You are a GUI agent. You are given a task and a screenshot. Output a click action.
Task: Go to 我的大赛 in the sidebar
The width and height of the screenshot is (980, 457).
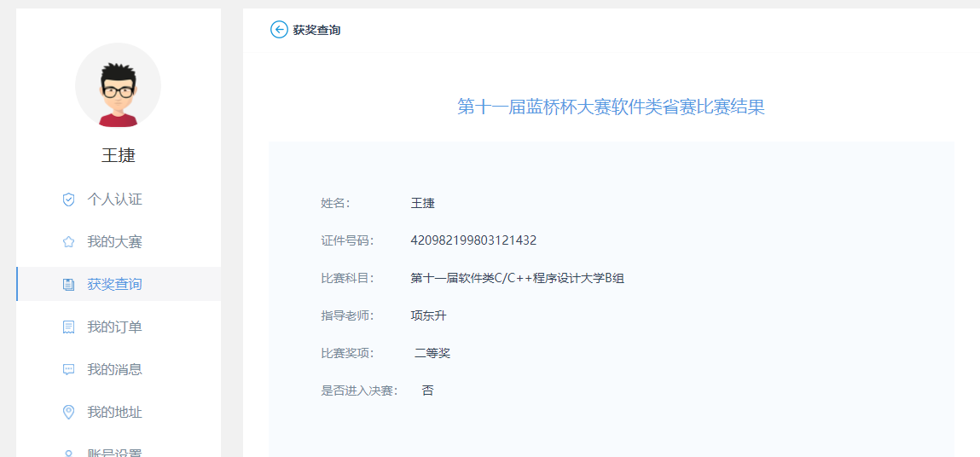(114, 242)
